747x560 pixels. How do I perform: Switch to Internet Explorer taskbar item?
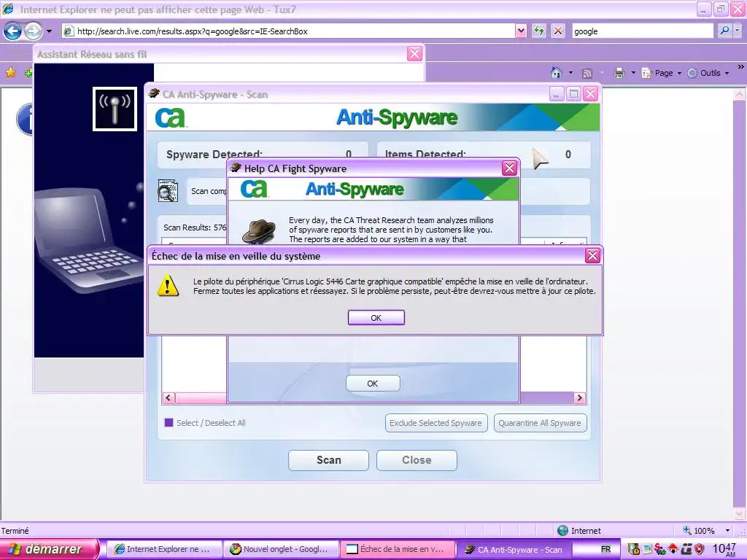(x=163, y=549)
